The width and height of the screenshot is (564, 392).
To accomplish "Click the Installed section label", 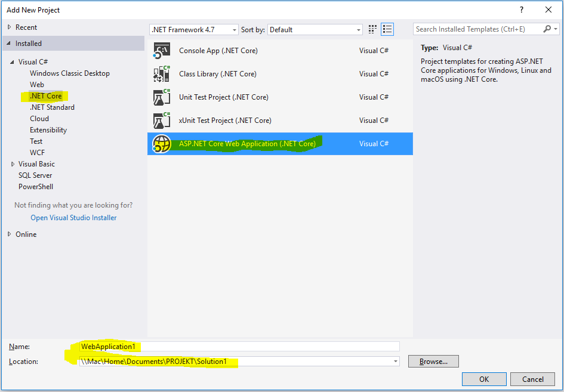I will coord(29,44).
